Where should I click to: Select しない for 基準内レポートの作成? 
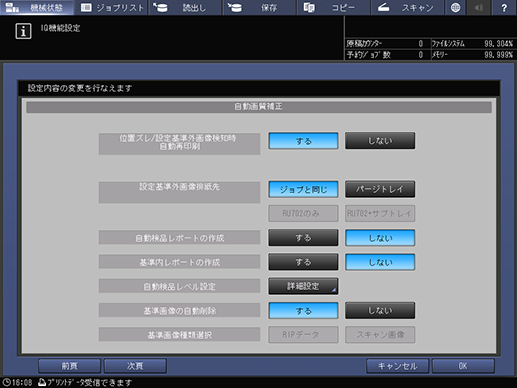click(x=380, y=262)
